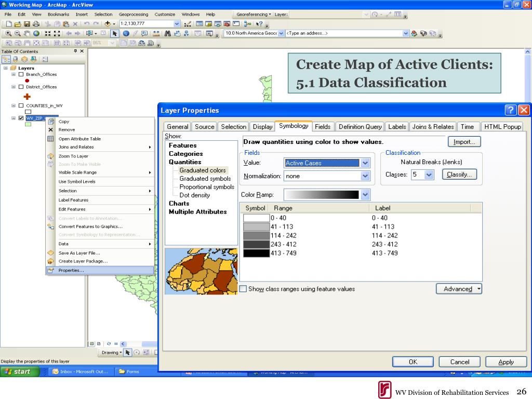Save the map with the floppy disk icon
Image resolution: width=532 pixels, height=399 pixels.
pyautogui.click(x=27, y=24)
